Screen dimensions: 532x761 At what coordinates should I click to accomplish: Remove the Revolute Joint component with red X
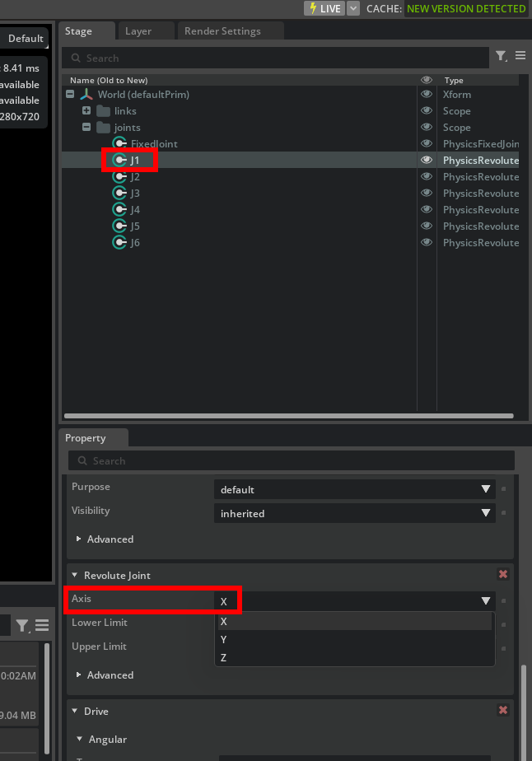coord(503,574)
